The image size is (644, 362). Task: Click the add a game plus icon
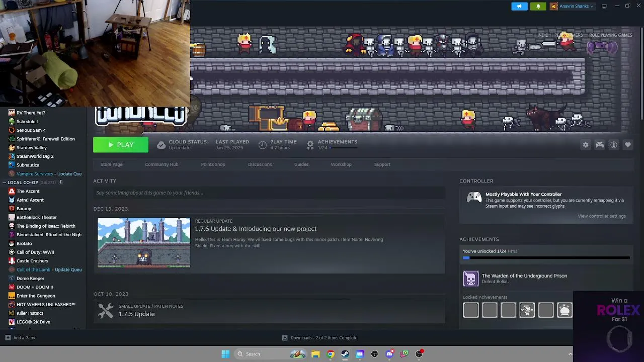click(x=8, y=338)
